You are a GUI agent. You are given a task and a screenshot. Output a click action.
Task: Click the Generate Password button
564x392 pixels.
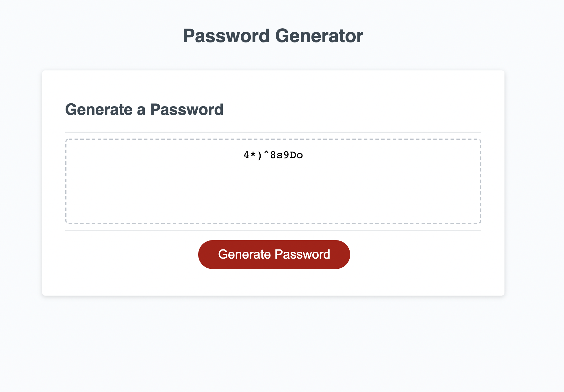point(274,255)
